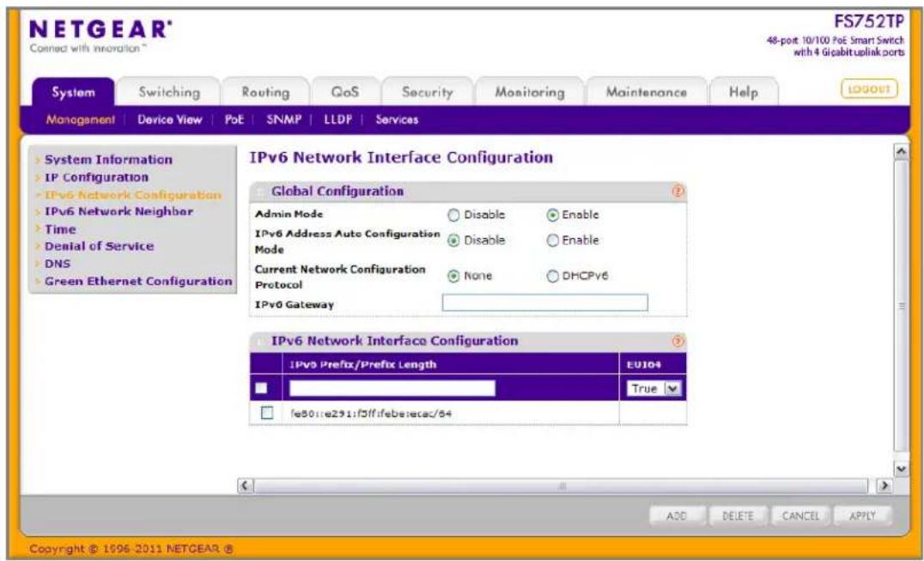Click right arrow of horizontal scrollbar
Viewport: 924px width, 561px height.
click(x=884, y=486)
